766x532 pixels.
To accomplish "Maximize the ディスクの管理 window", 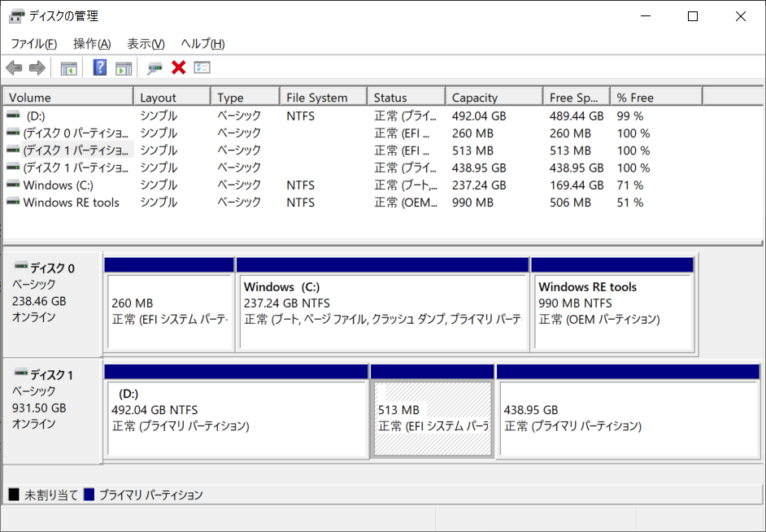I will click(693, 16).
